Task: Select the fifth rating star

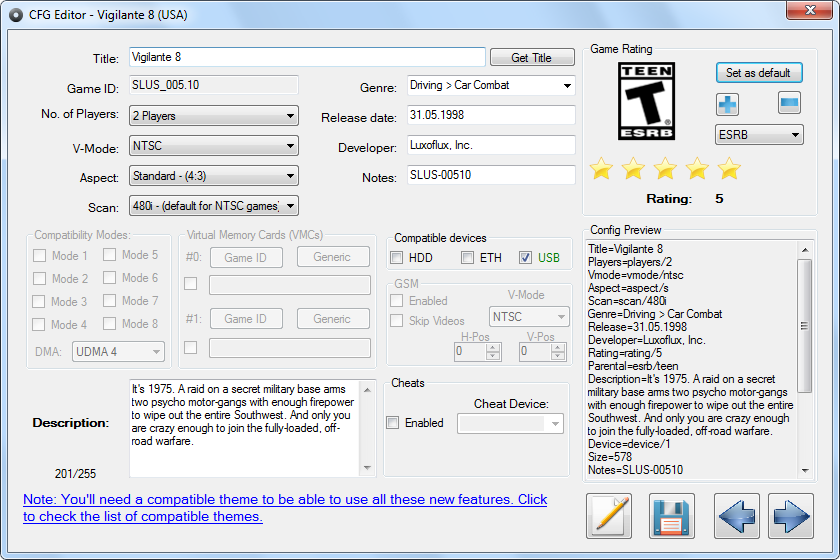Action: (x=729, y=169)
